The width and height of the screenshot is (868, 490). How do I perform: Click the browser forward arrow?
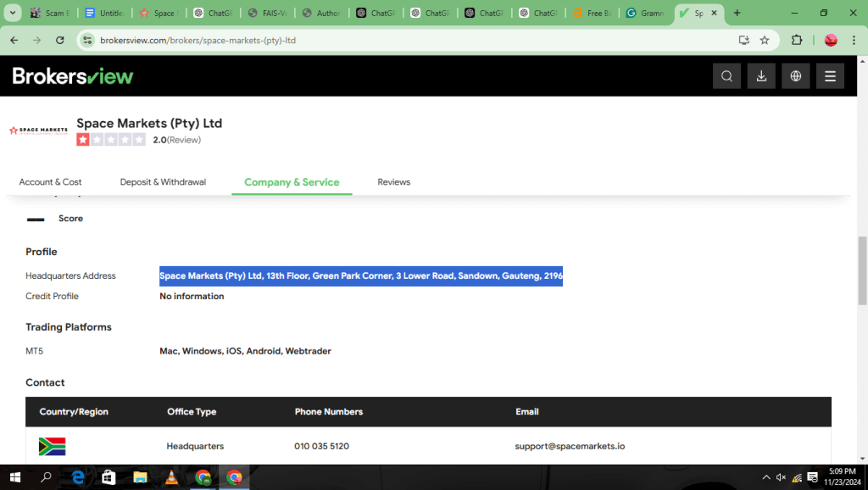pos(37,40)
